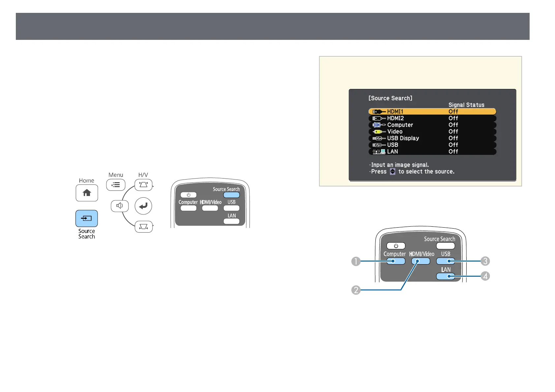Open the Menu button on the control panel
The width and height of the screenshot is (555, 392).
[116, 185]
